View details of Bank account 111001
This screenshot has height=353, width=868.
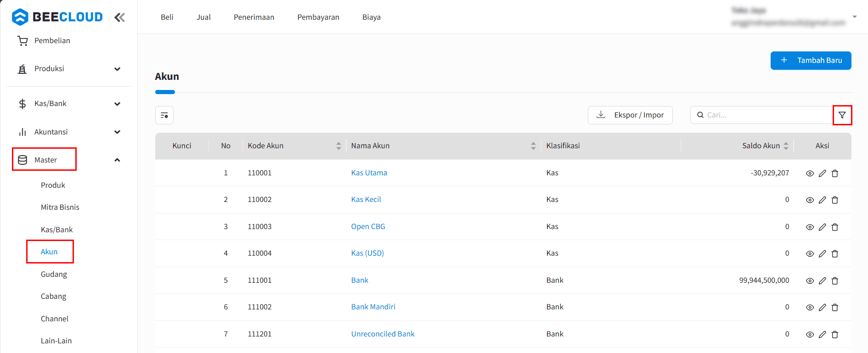pos(810,281)
